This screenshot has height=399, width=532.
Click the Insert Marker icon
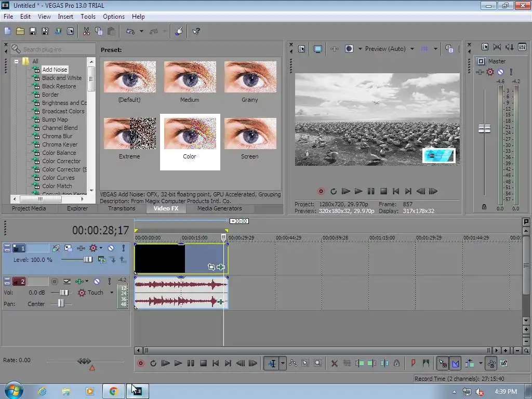coord(413,363)
